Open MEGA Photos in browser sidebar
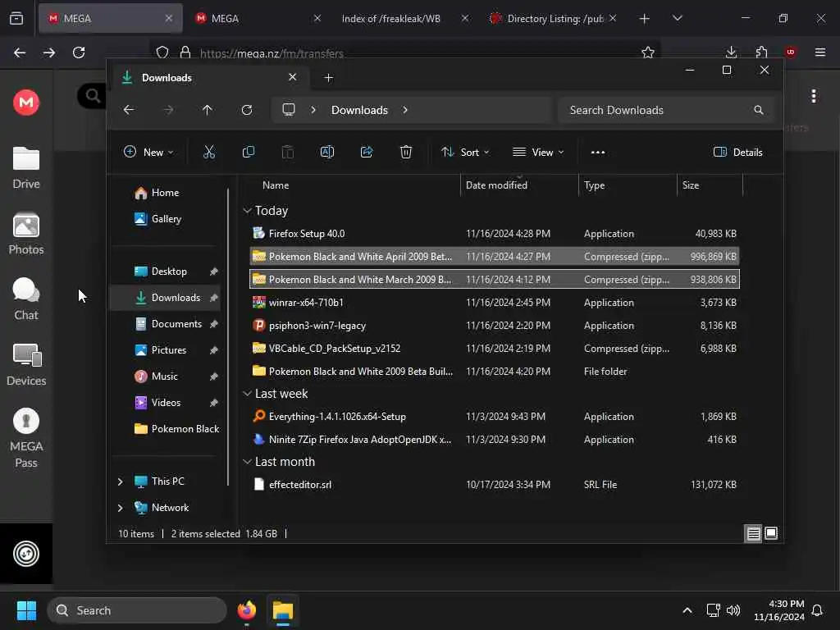Screen dimensions: 840x630 [x=26, y=234]
